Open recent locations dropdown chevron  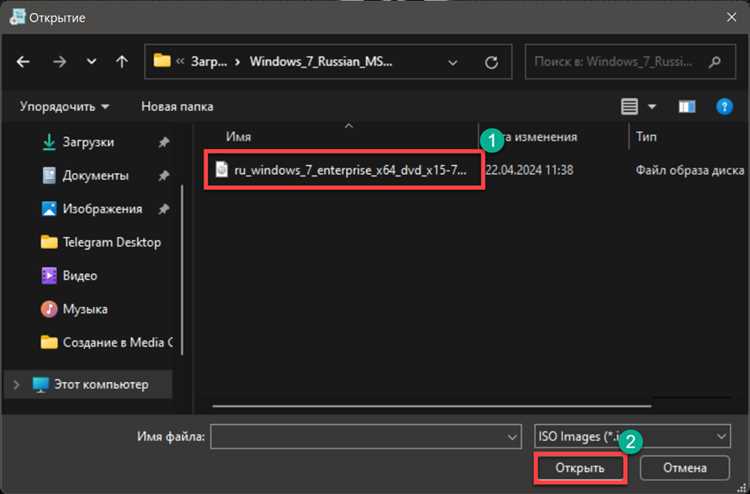coord(91,62)
